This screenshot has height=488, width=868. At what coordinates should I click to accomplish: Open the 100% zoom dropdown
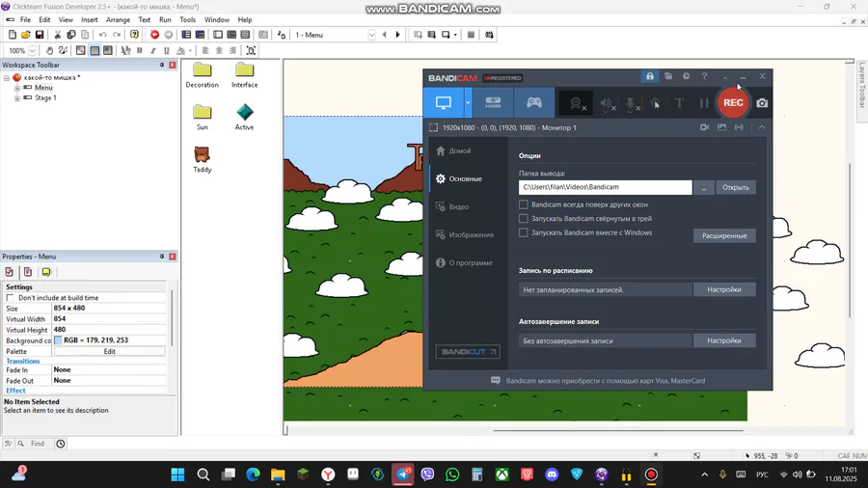[32, 50]
